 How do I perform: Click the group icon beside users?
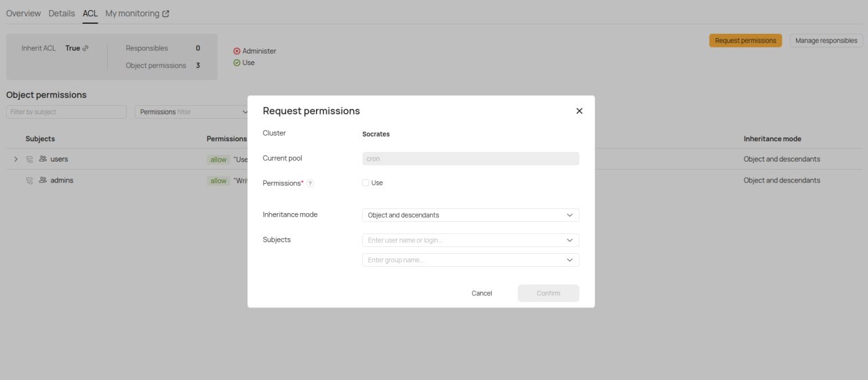[43, 159]
